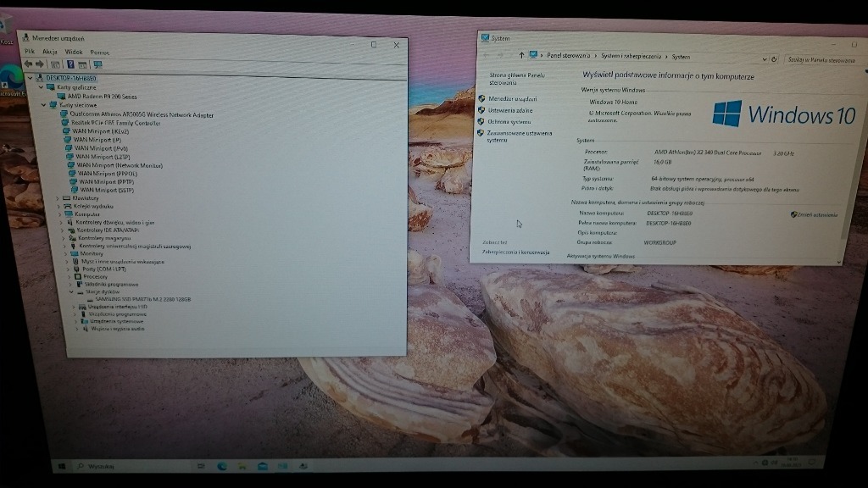Select WAN Miniport (IPv6) entry
The width and height of the screenshot is (868, 488).
102,147
